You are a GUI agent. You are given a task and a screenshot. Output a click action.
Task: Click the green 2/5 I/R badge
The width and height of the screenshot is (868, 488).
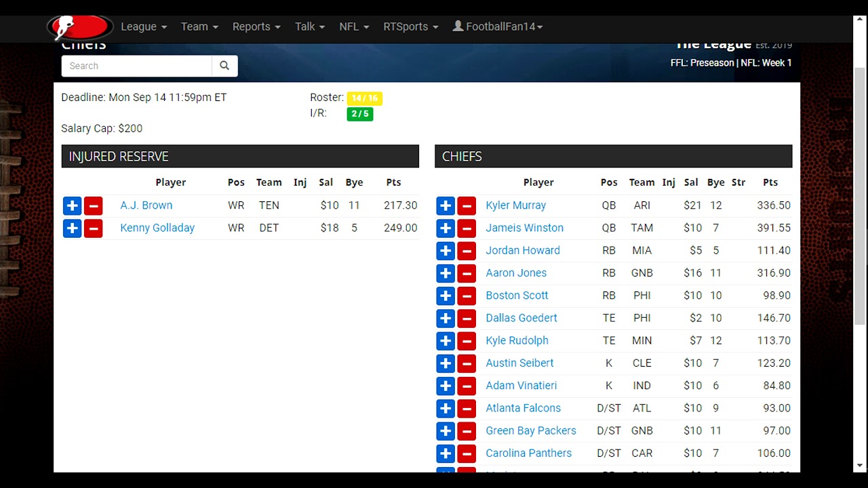(360, 114)
